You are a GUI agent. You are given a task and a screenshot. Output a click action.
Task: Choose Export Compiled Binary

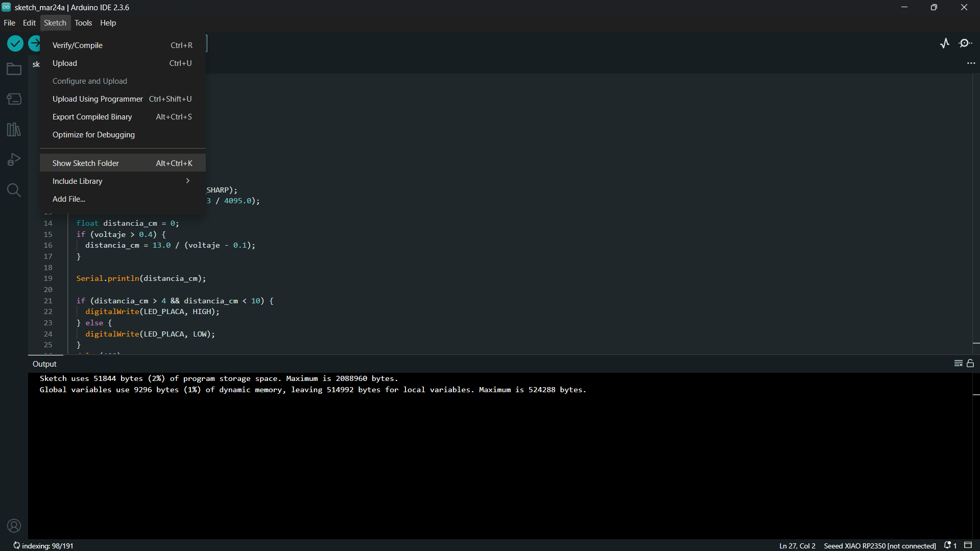[92, 116]
